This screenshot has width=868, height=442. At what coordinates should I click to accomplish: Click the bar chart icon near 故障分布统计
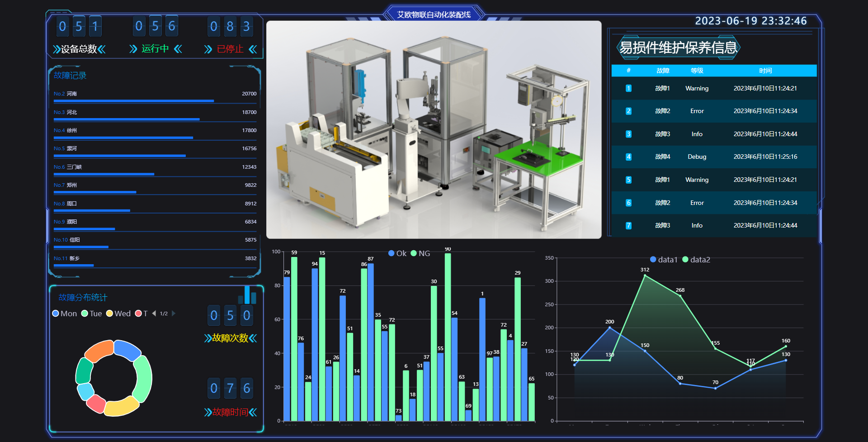(x=247, y=295)
